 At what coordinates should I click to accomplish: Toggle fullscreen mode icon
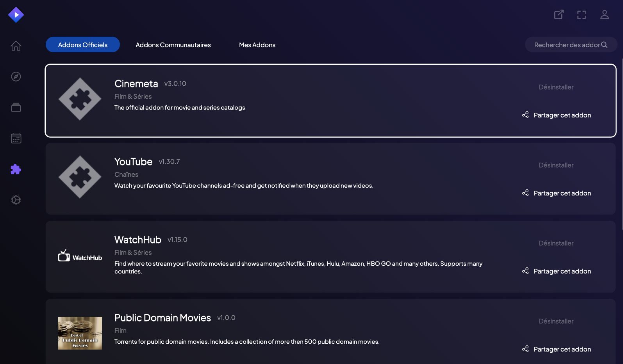click(x=582, y=15)
